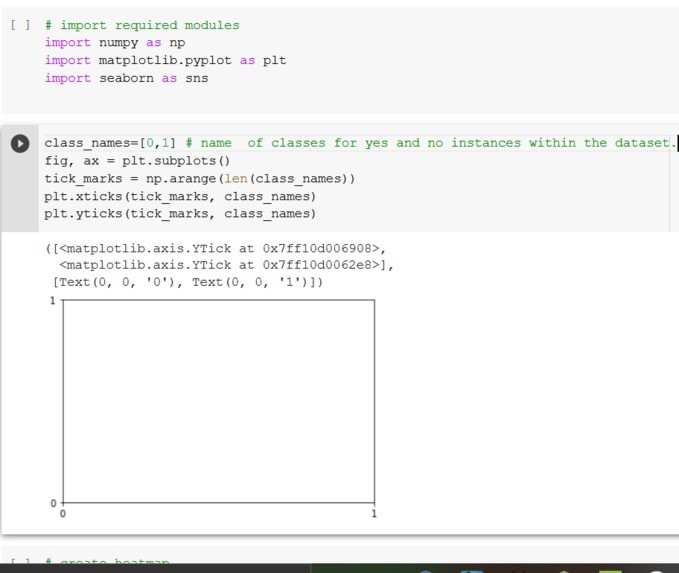Screen dimensions: 679x573
Task: Click the line 'fig, ax = plt.subplots()'
Action: point(137,161)
